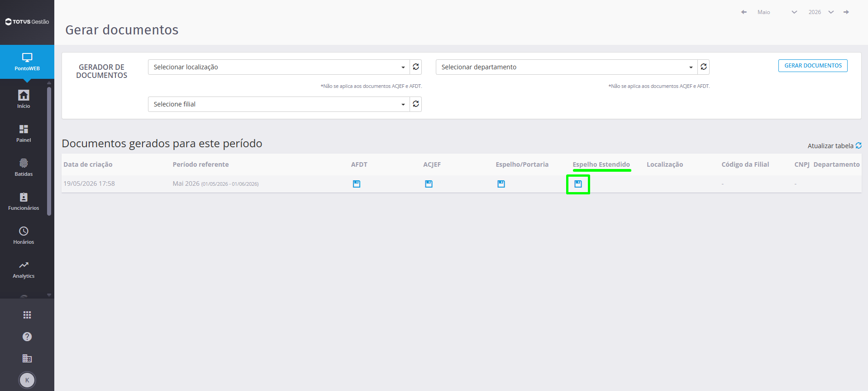Open user avatar K
Viewport: 868px width, 391px height.
point(27,380)
